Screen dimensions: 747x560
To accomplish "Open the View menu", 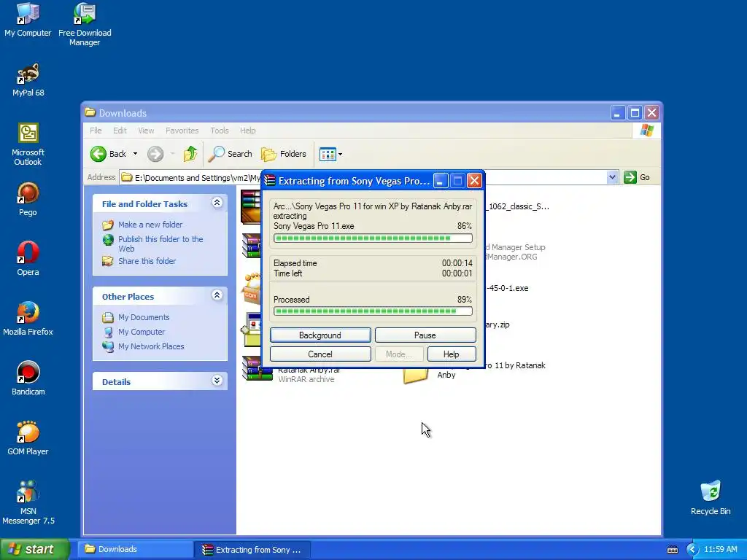I will coord(146,131).
